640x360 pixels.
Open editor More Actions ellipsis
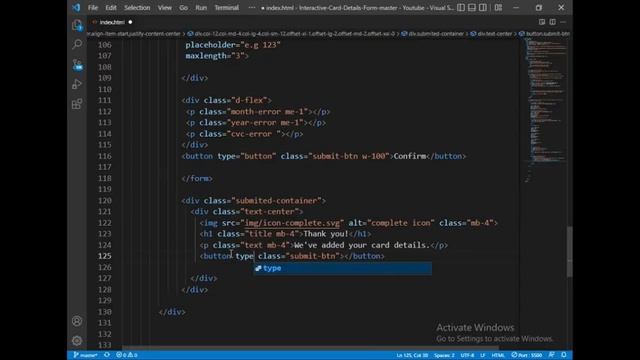[x=563, y=22]
